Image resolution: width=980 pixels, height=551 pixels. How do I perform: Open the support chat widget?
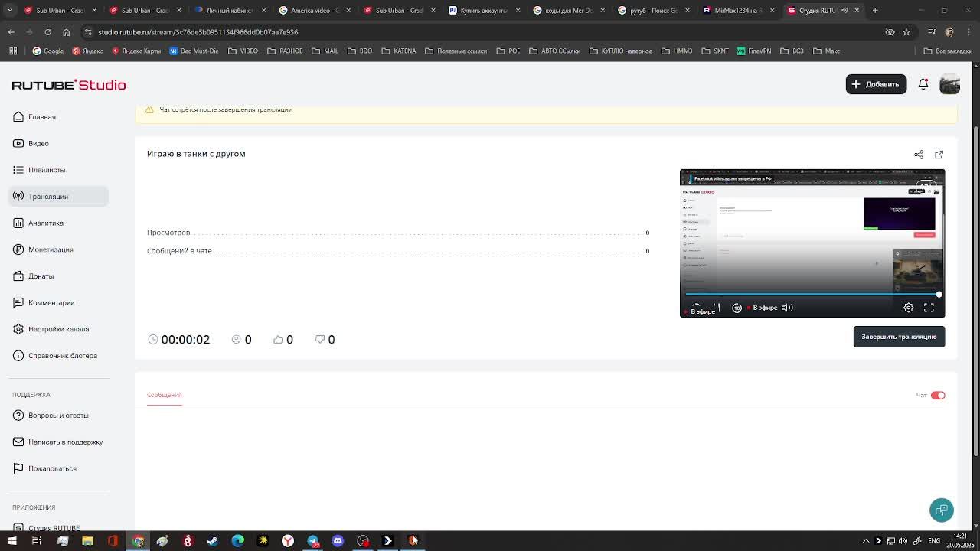pos(942,510)
